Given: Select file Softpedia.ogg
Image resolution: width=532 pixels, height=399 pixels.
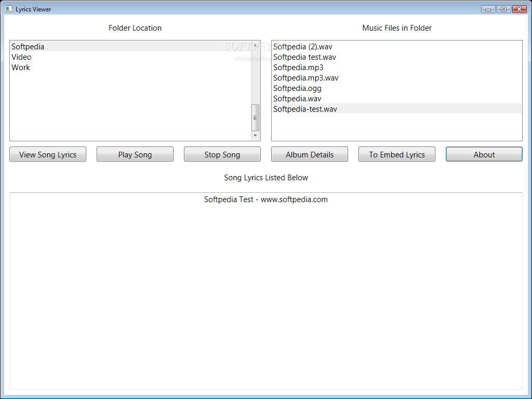Looking at the screenshot, I should (x=396, y=88).
